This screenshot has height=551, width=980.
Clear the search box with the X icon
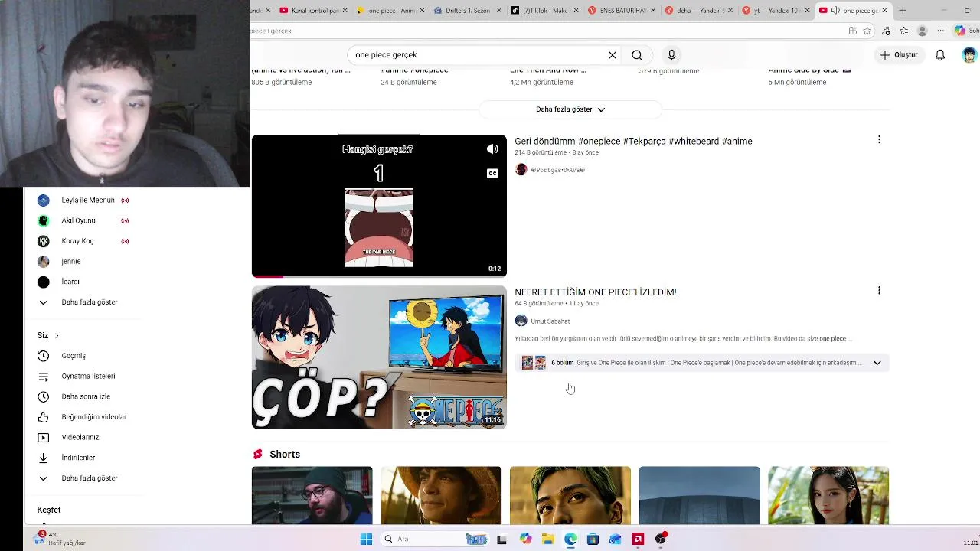point(612,55)
